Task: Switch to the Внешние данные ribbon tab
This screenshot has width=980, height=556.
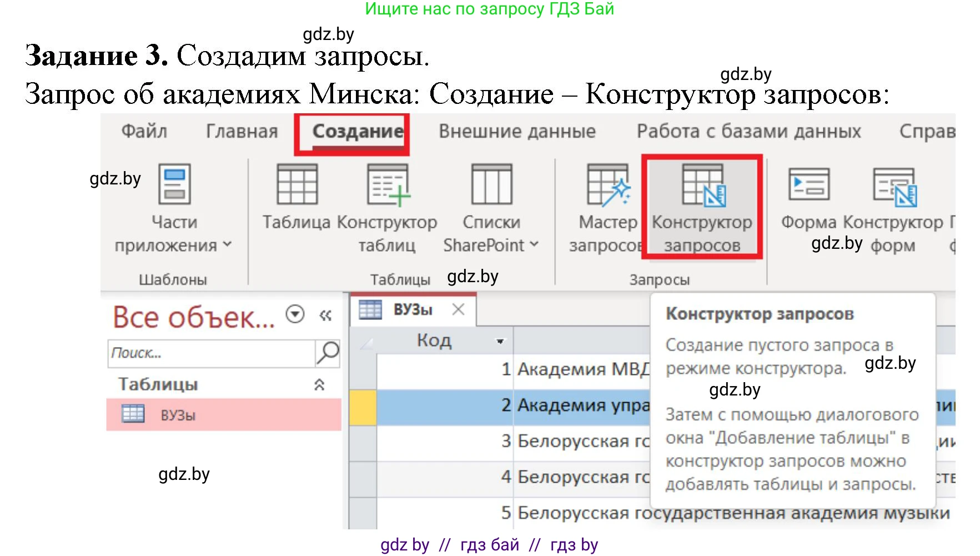Action: coord(517,131)
